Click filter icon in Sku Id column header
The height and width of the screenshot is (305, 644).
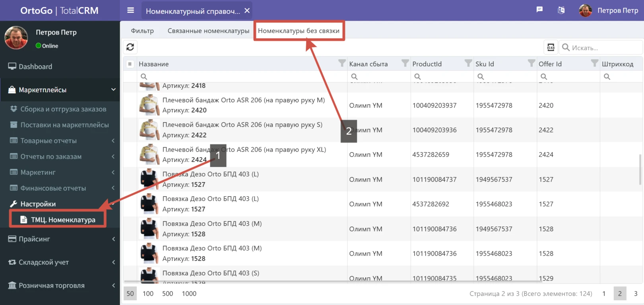point(531,64)
